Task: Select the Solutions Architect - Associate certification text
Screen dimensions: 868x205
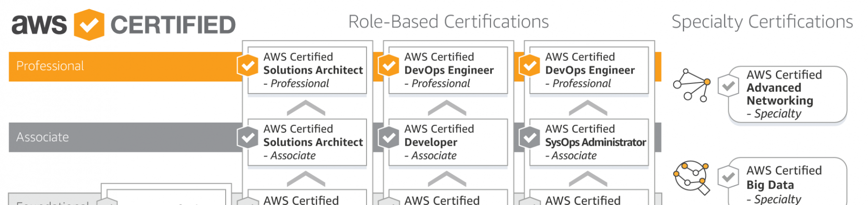Action: [313, 142]
